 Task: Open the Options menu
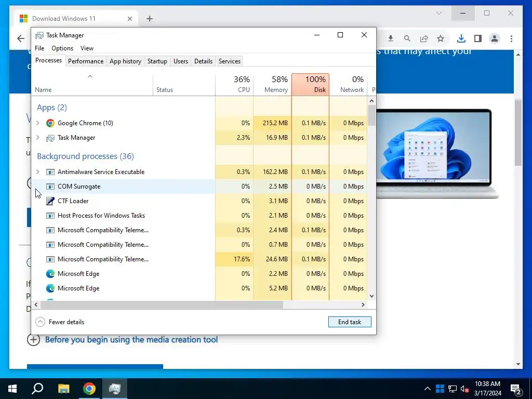[x=62, y=48]
